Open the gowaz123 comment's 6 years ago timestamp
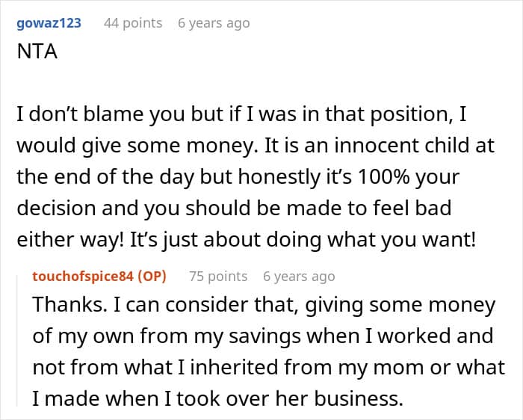Image resolution: width=523 pixels, height=420 pixels. point(214,23)
